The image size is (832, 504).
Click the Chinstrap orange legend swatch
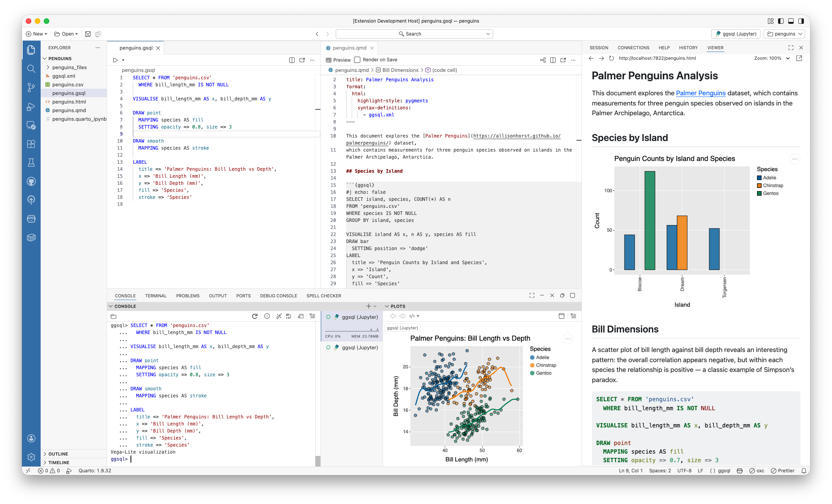(x=759, y=186)
